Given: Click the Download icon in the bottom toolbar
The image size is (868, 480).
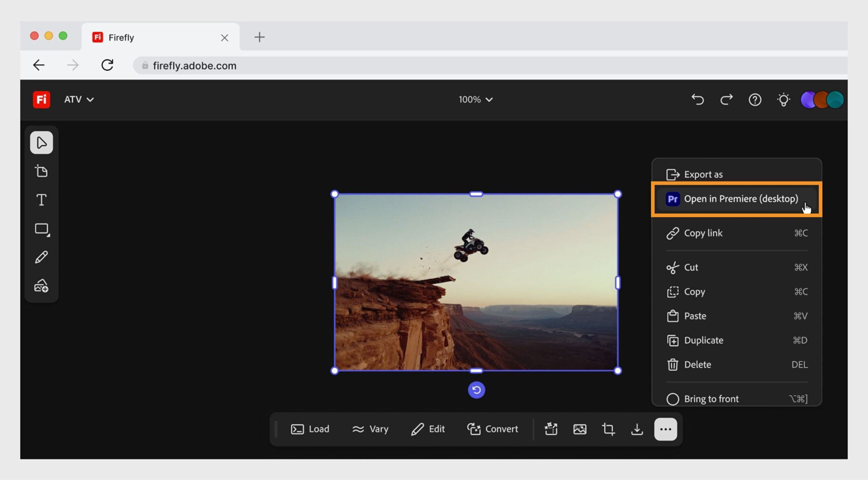Looking at the screenshot, I should coord(637,429).
